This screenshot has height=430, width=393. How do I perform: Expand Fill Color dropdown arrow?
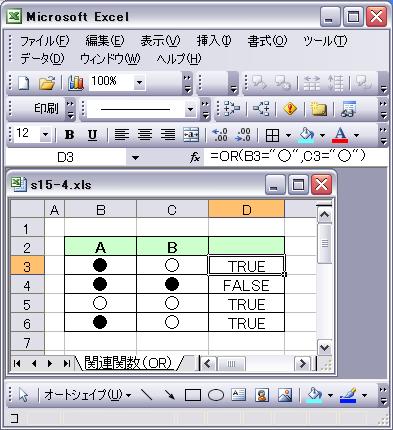click(322, 135)
